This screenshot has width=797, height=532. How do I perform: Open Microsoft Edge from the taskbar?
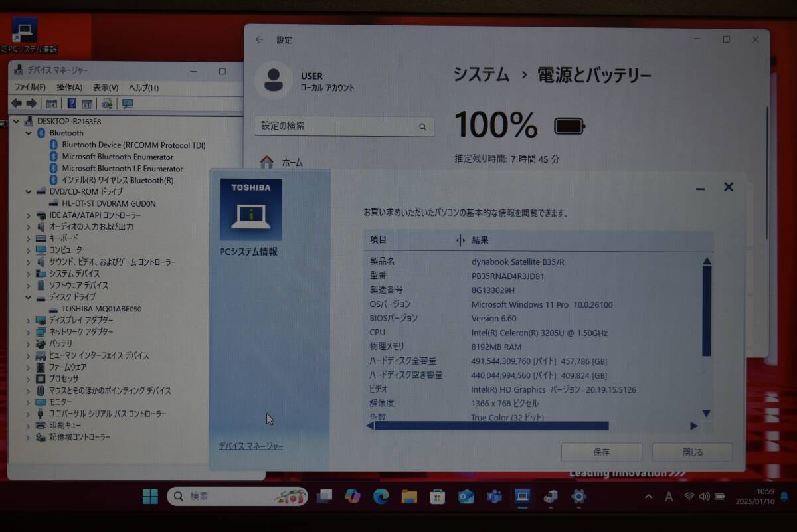click(x=381, y=496)
